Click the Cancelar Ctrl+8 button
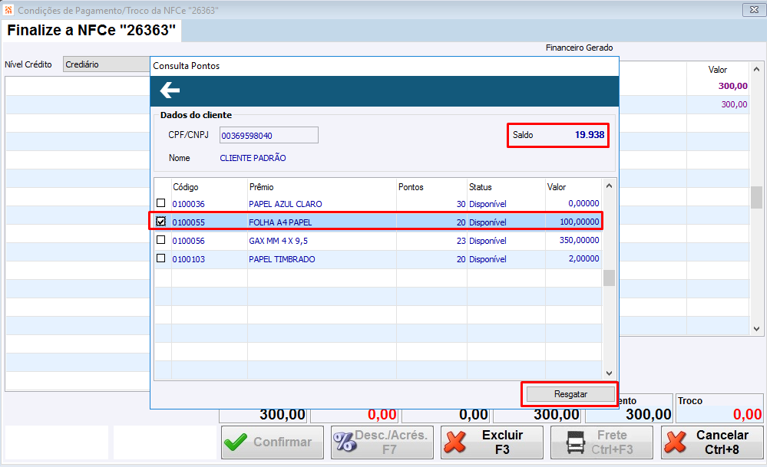This screenshot has height=467, width=768. tap(712, 442)
